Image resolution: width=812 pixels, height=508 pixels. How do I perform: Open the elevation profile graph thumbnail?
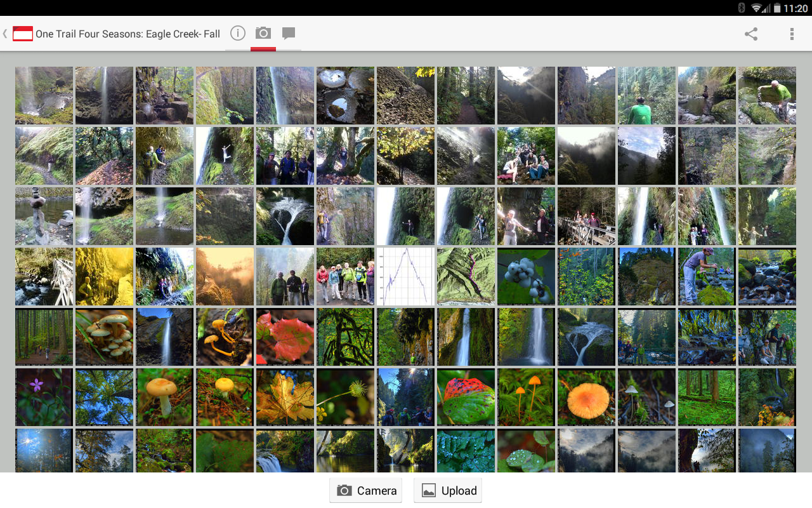coord(406,276)
